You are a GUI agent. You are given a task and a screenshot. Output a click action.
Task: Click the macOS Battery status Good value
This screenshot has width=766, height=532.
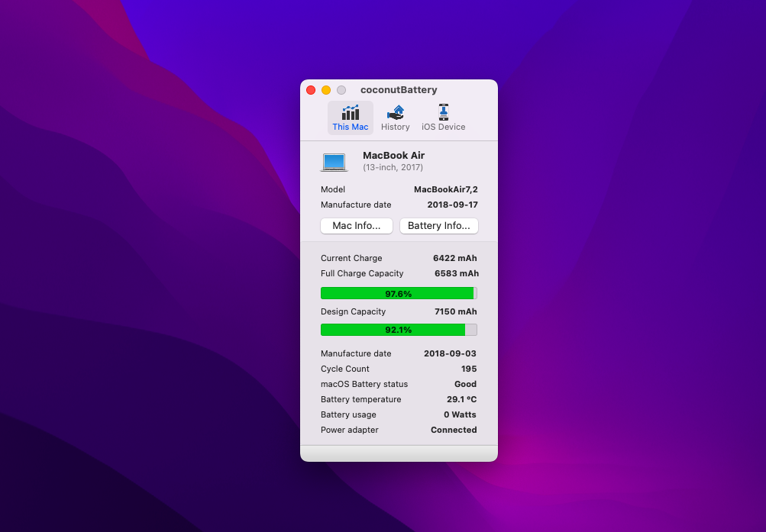[465, 384]
